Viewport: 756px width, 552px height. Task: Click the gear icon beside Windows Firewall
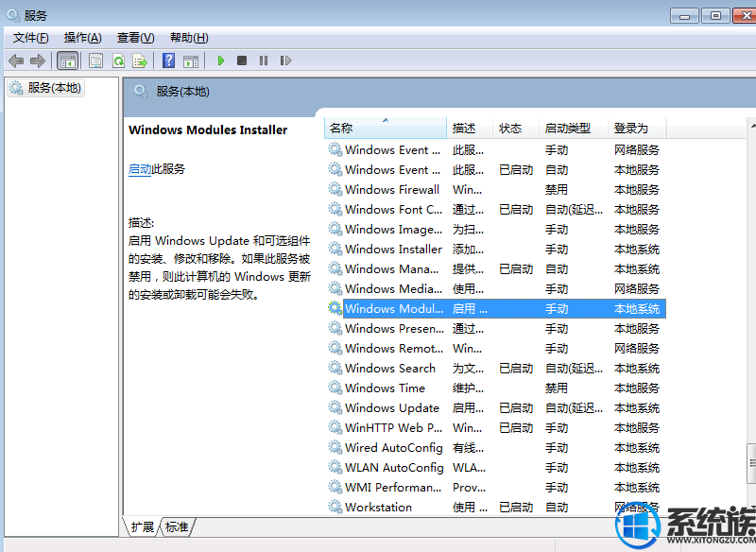335,189
